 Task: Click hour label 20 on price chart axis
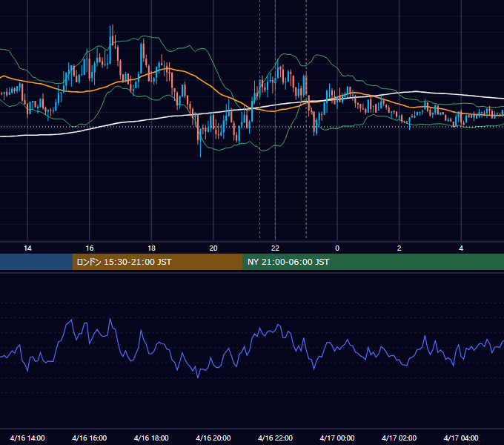pos(213,248)
